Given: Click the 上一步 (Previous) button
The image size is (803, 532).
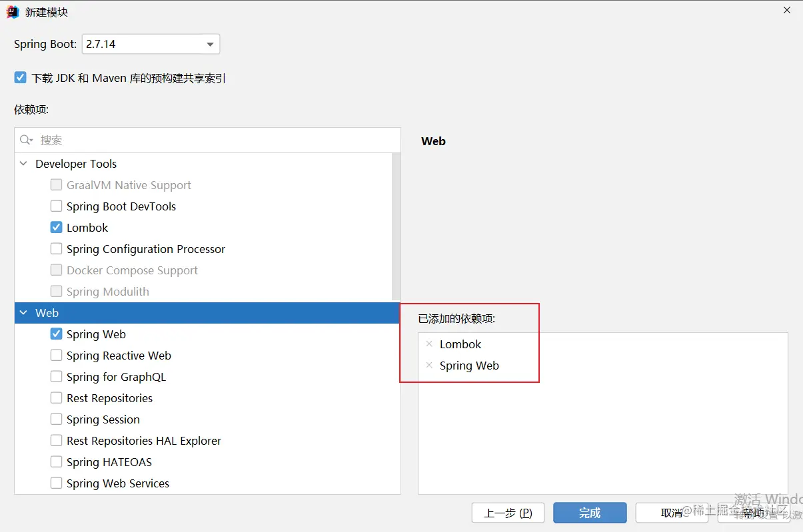Looking at the screenshot, I should (x=508, y=513).
